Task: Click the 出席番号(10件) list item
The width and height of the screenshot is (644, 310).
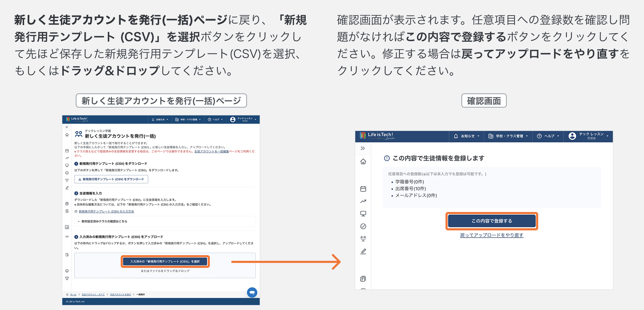Action: click(x=410, y=189)
